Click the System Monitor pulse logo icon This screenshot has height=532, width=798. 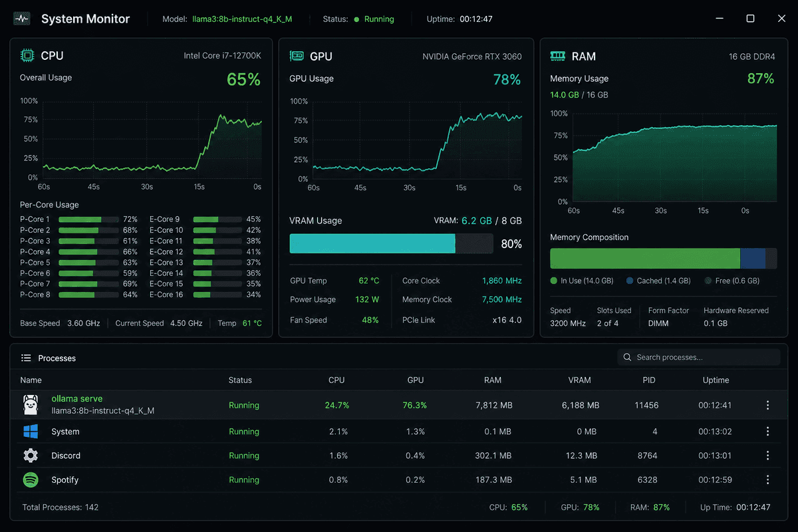tap(23, 19)
